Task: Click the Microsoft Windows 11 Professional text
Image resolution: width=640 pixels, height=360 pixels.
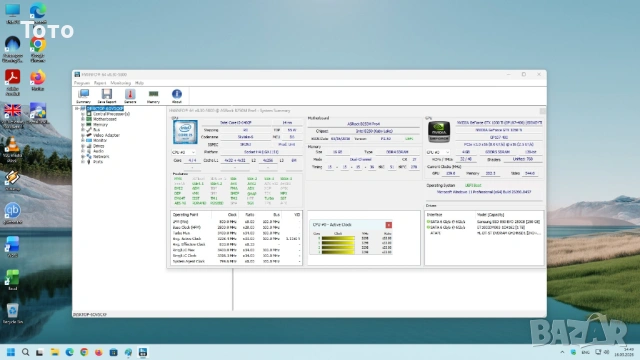Action: (484, 192)
